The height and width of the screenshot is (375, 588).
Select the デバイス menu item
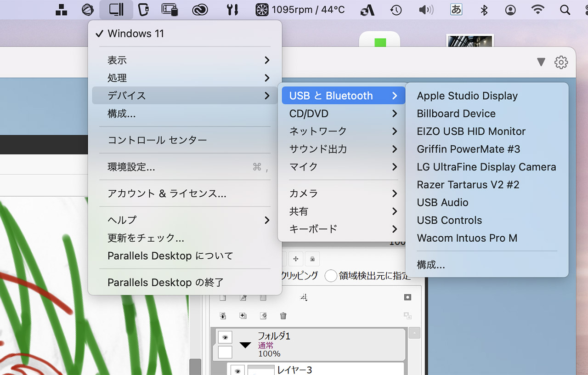tap(185, 96)
